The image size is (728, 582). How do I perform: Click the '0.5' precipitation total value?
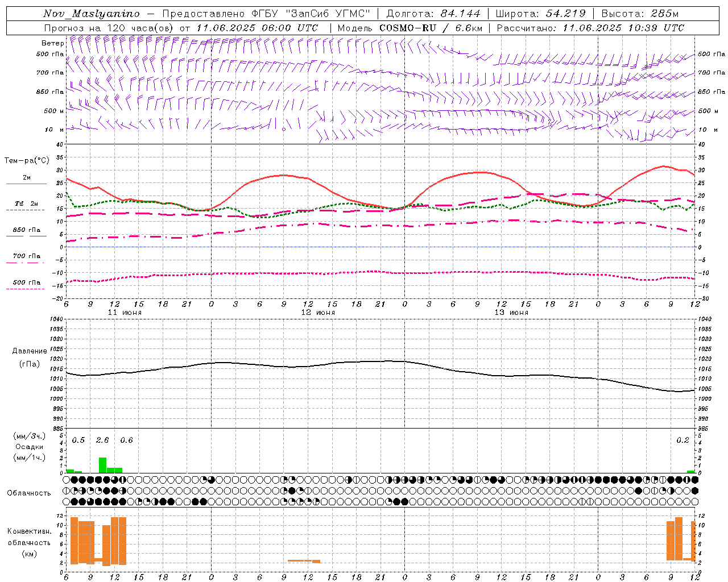coord(78,440)
